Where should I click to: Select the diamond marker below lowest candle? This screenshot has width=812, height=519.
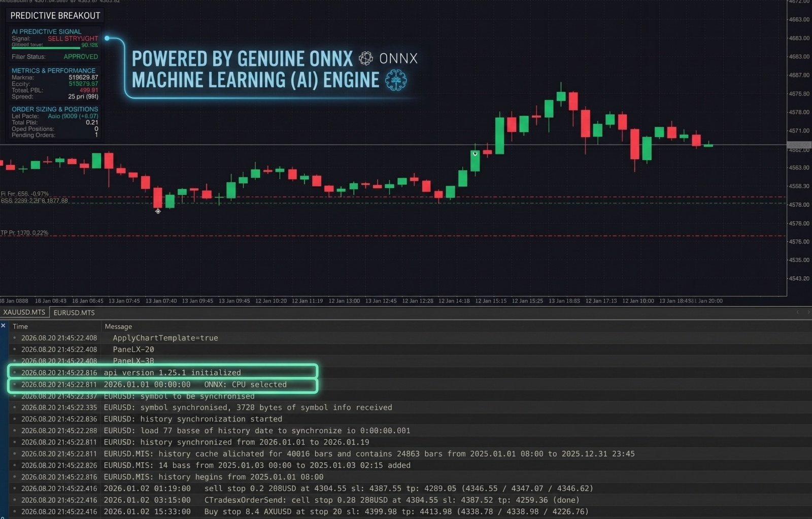click(158, 211)
